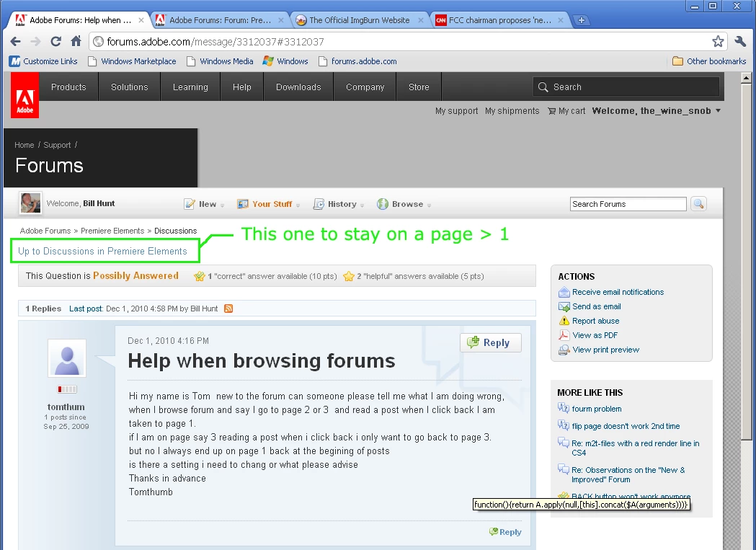Click the magnifier in the Adobe search box
Screen dimensions: 756x550
[543, 87]
